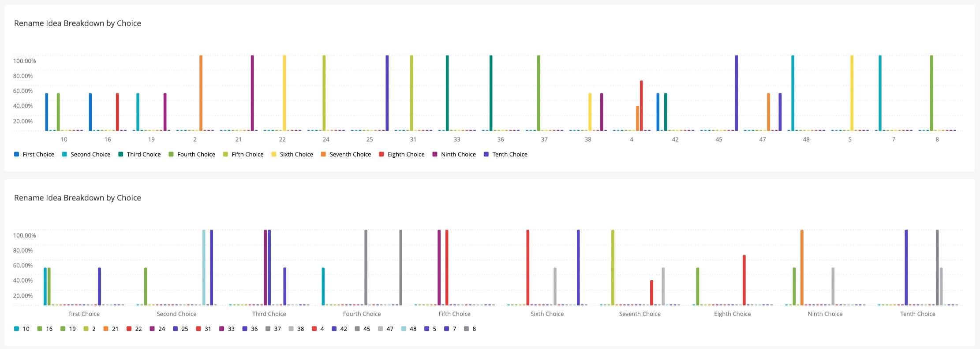
Task: Toggle the Tenth Choice legend entry
Action: [x=505, y=154]
